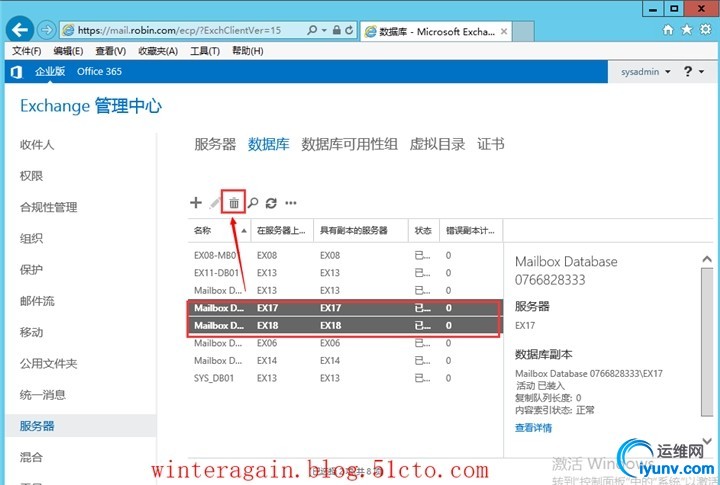The height and width of the screenshot is (485, 720).
Task: Click the details pane vertical scrollbar
Action: tap(707, 342)
